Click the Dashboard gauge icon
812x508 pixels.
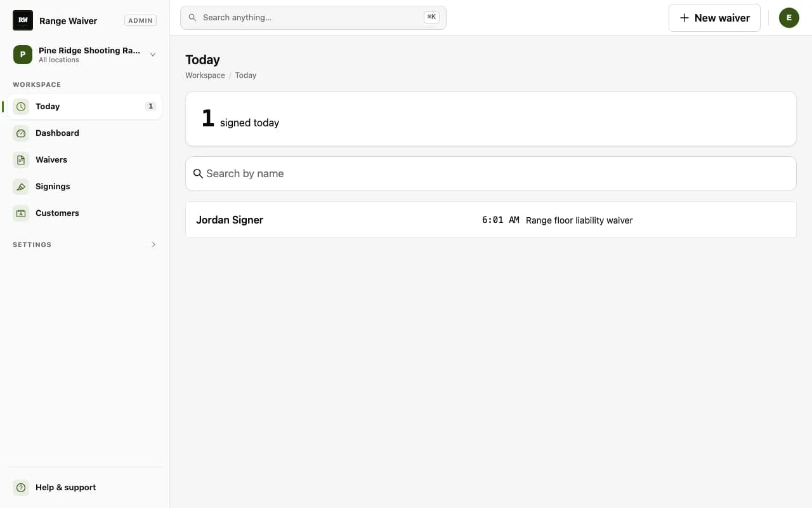21,133
